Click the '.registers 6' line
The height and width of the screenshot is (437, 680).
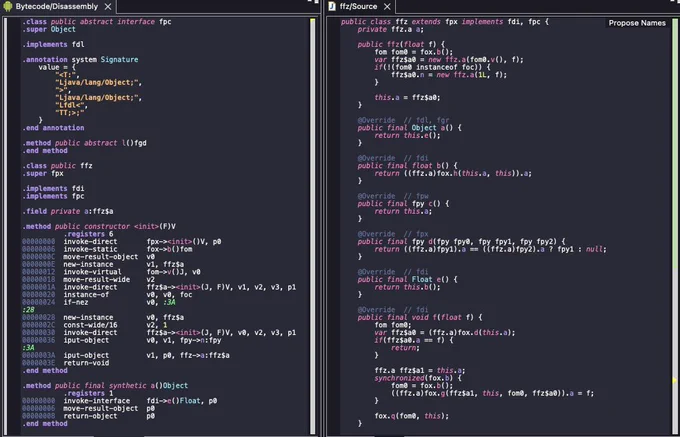(88, 234)
